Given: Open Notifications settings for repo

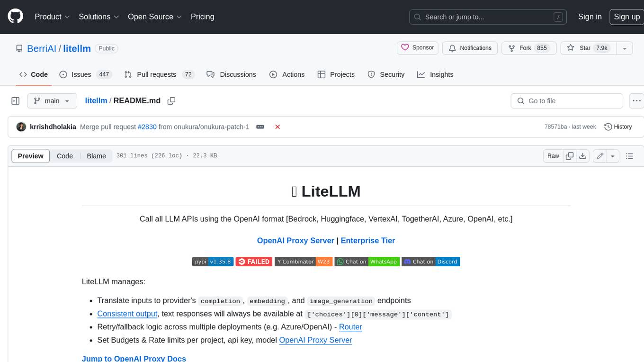Looking at the screenshot, I should tap(470, 48).
